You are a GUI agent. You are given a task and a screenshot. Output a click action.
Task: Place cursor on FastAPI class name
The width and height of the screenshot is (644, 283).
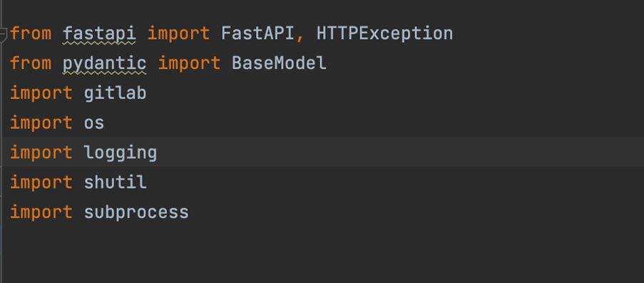click(257, 34)
